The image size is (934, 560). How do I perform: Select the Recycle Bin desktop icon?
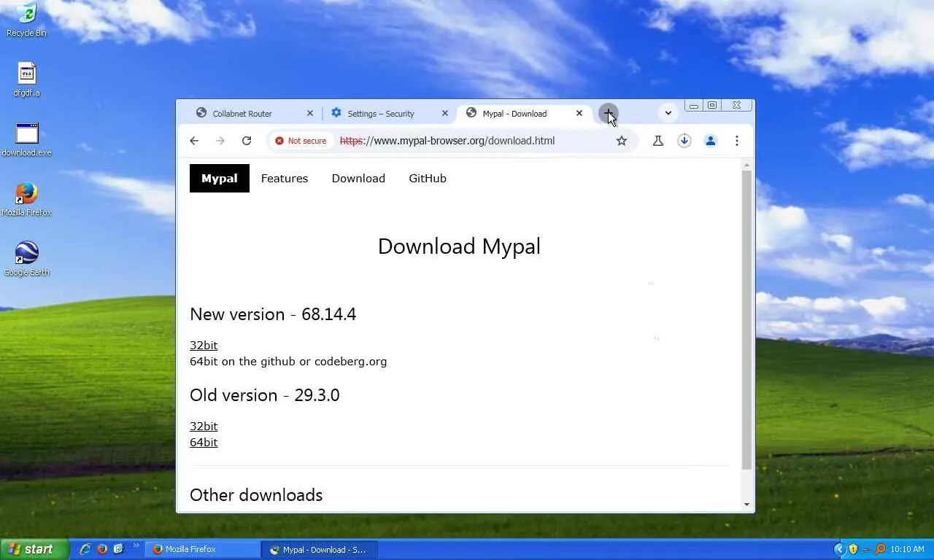click(27, 20)
